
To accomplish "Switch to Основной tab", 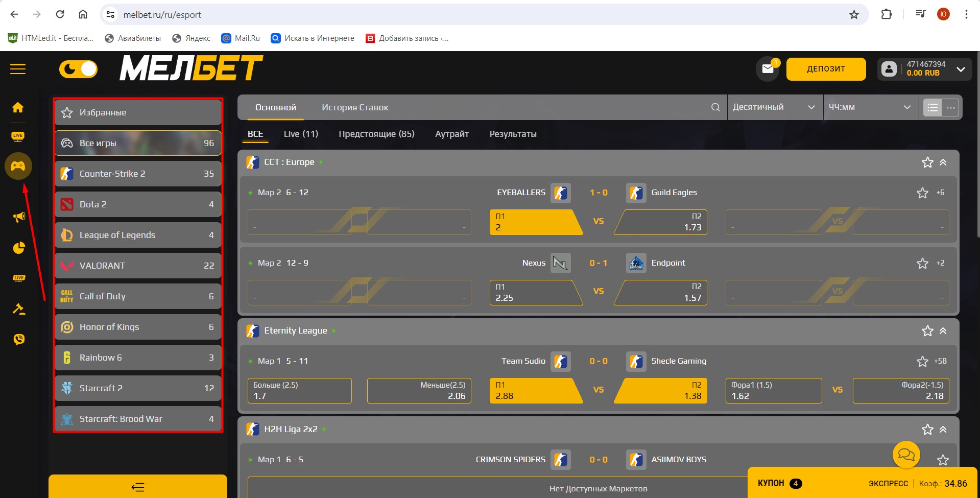I will pos(276,107).
